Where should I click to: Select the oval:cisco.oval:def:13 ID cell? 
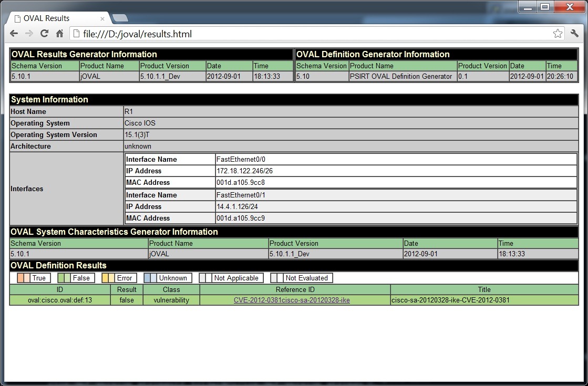click(x=60, y=300)
